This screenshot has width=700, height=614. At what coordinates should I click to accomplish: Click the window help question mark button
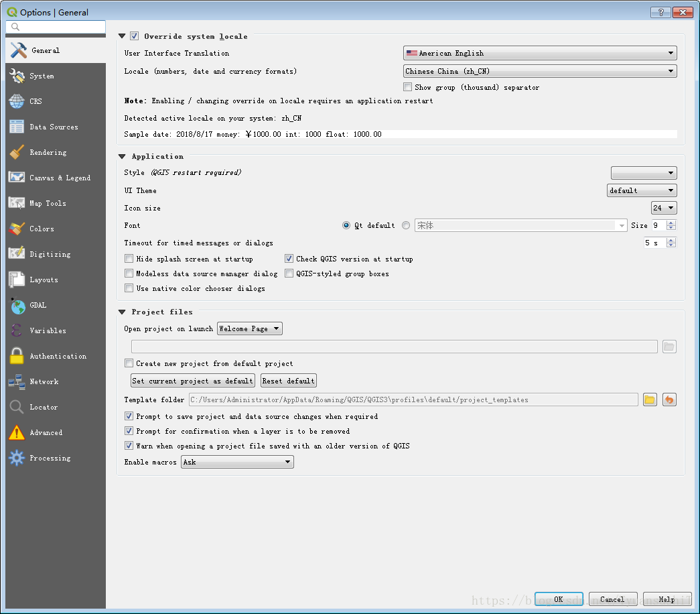point(660,13)
